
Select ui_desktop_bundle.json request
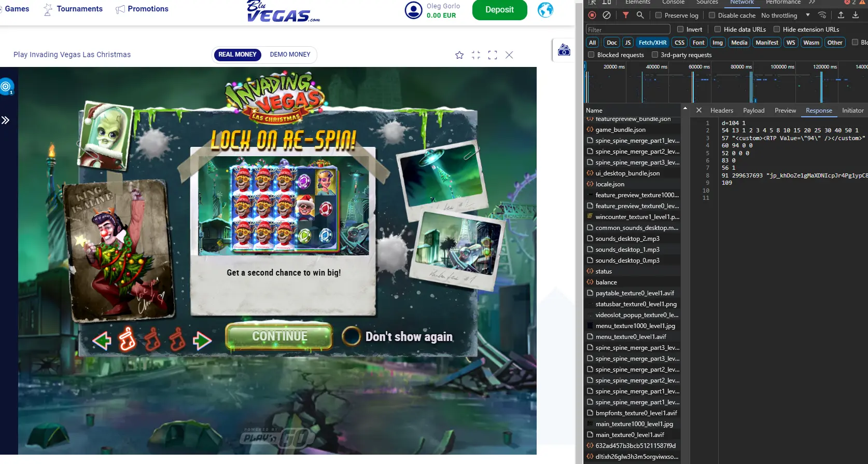pyautogui.click(x=633, y=173)
